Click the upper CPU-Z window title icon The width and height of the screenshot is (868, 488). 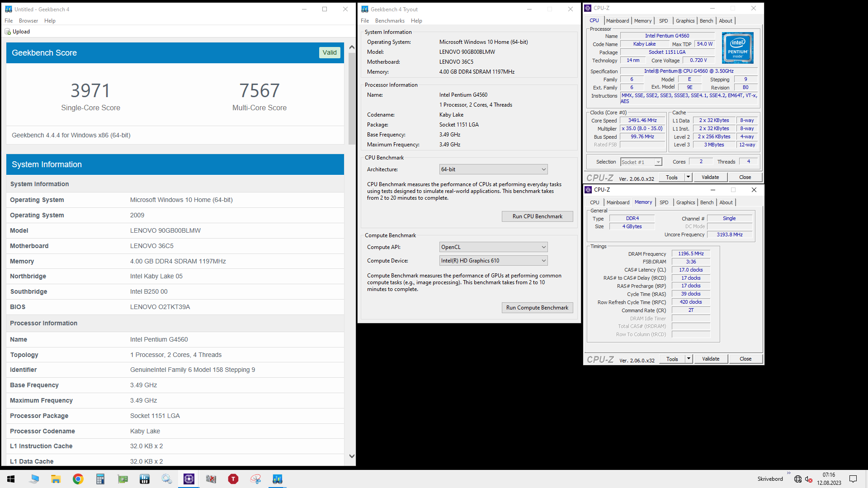pyautogui.click(x=588, y=8)
